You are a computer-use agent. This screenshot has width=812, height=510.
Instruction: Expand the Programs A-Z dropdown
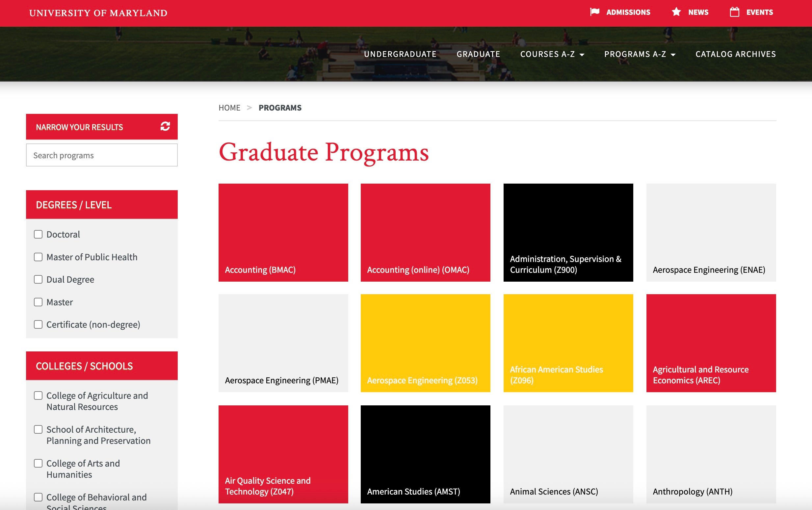pos(639,54)
